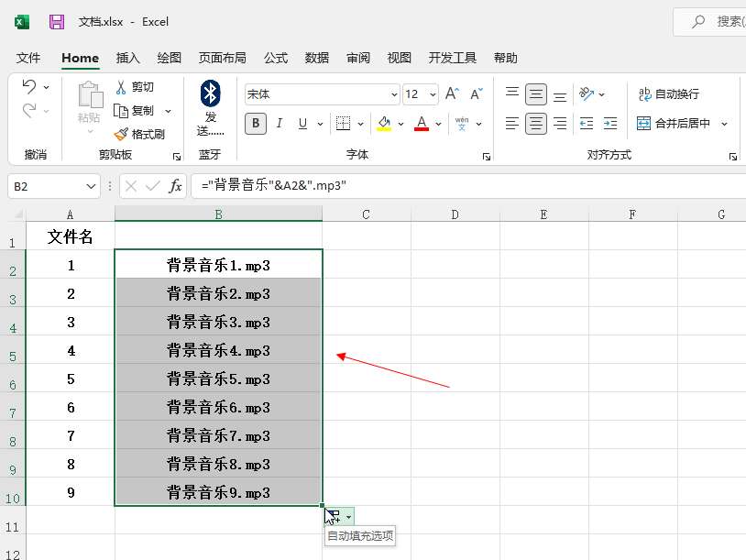Viewport: 746px width, 560px height.
Task: Decrease font size with small A icon
Action: [477, 93]
